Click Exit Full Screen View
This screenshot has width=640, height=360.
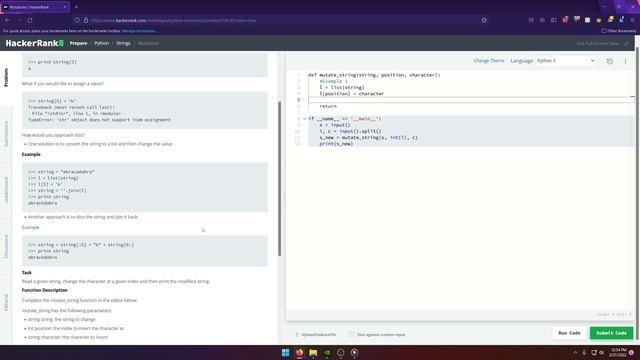click(598, 43)
